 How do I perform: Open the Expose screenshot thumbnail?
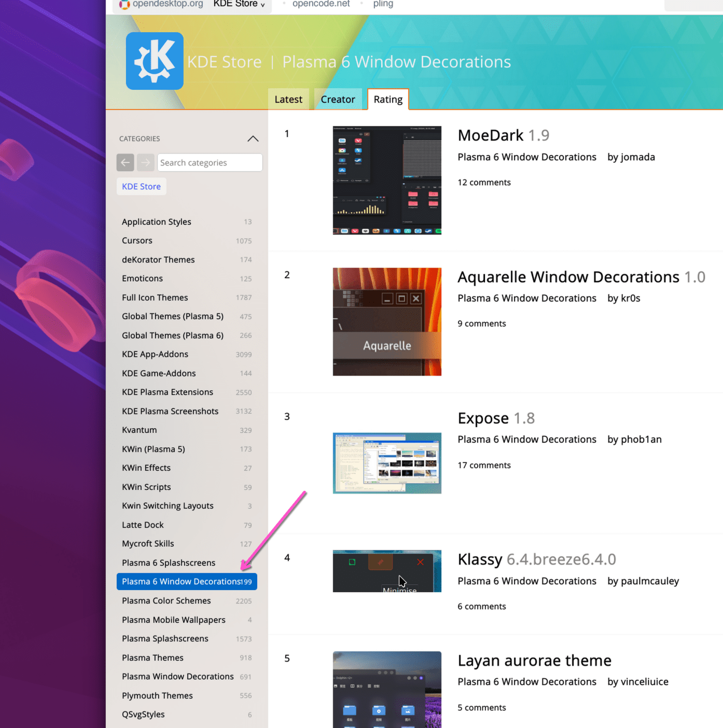(x=387, y=463)
